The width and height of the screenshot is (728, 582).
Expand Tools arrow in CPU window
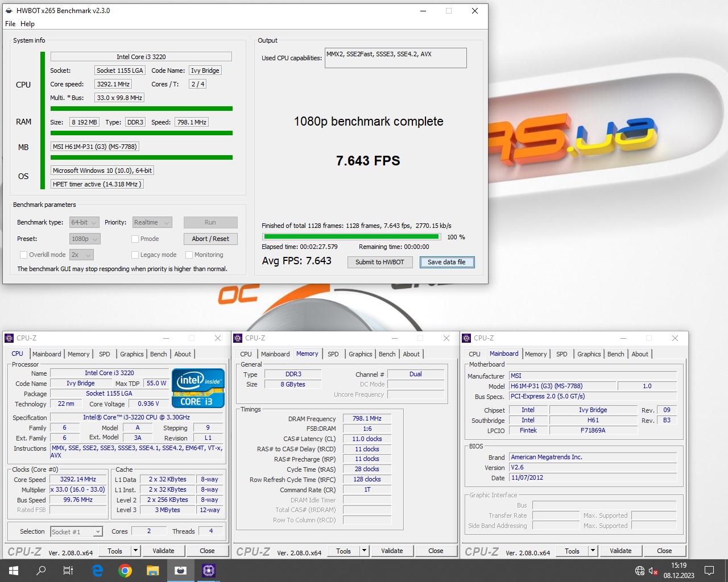point(135,551)
